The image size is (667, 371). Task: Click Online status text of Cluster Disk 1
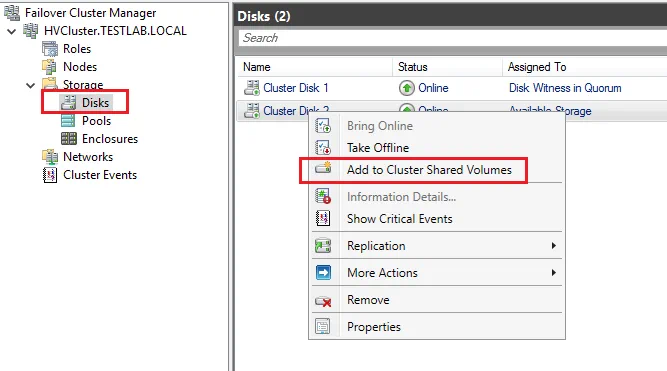[433, 88]
